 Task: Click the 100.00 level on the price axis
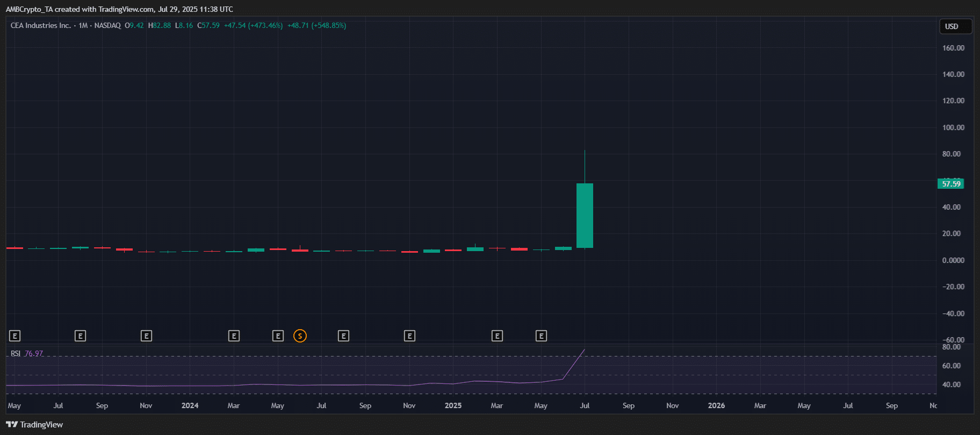(953, 127)
